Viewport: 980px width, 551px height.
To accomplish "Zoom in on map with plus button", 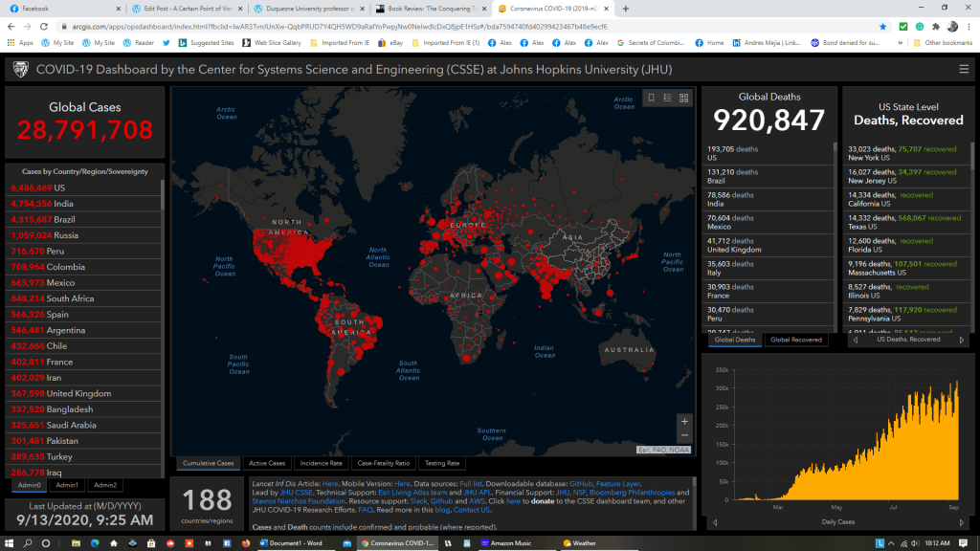I will tap(683, 421).
